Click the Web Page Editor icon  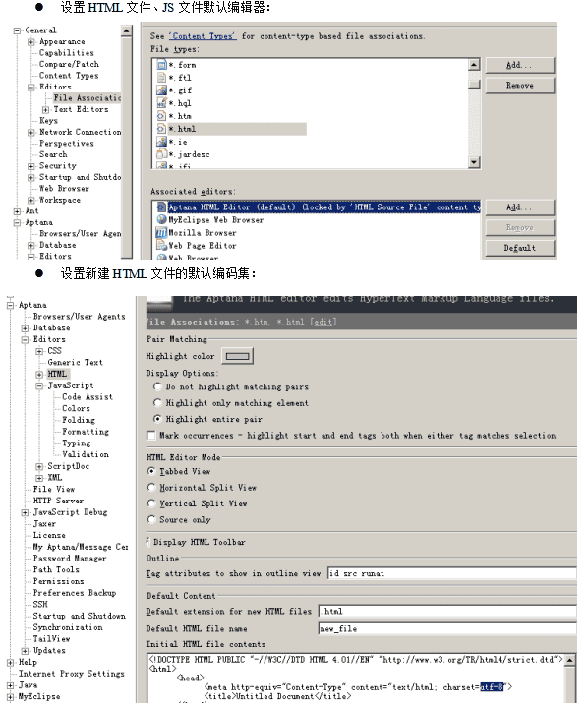[161, 245]
